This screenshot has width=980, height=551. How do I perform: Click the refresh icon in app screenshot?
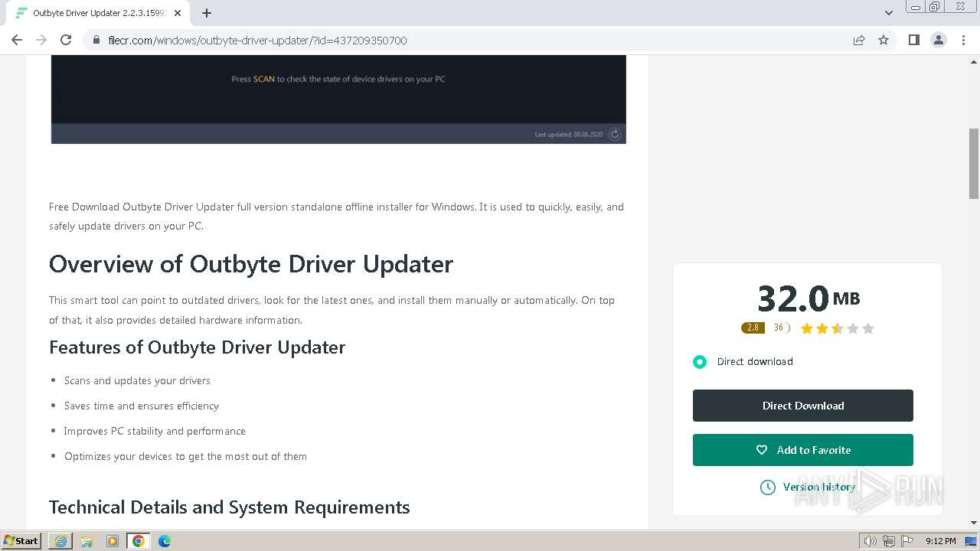click(x=615, y=134)
